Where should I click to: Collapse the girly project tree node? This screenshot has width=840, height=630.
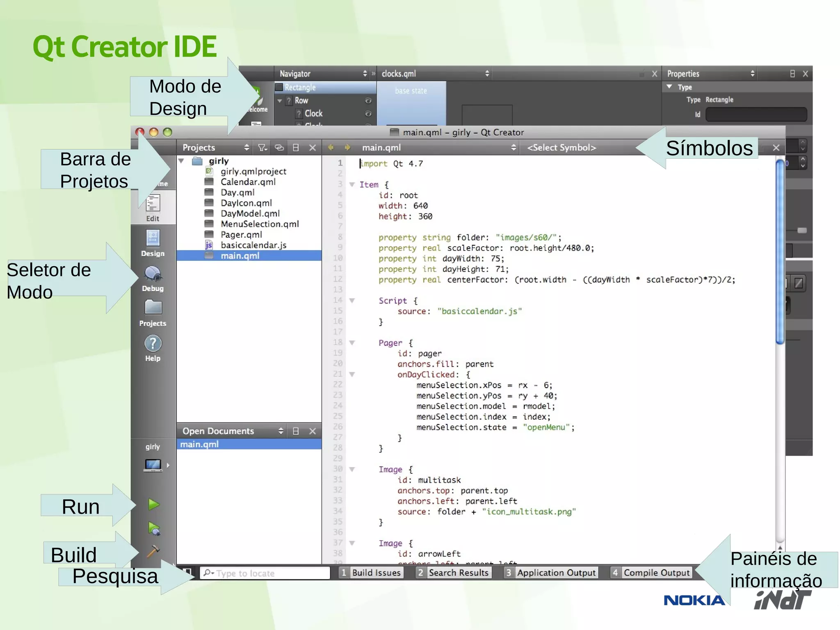pos(181,161)
